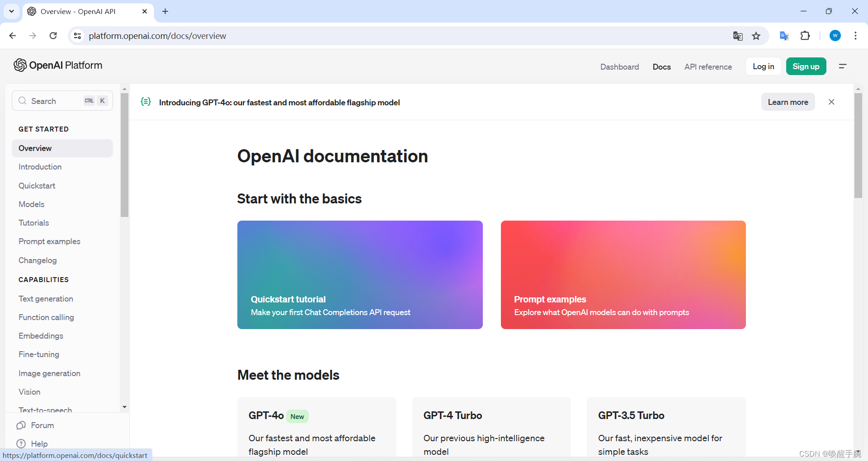Click the Log in button
868x462 pixels.
pyautogui.click(x=763, y=66)
